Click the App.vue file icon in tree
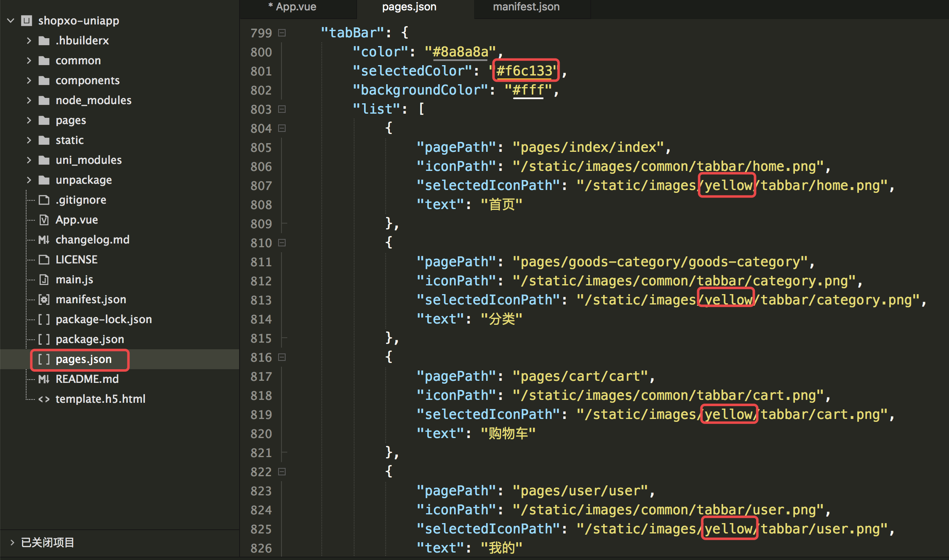The width and height of the screenshot is (949, 560). 44,220
